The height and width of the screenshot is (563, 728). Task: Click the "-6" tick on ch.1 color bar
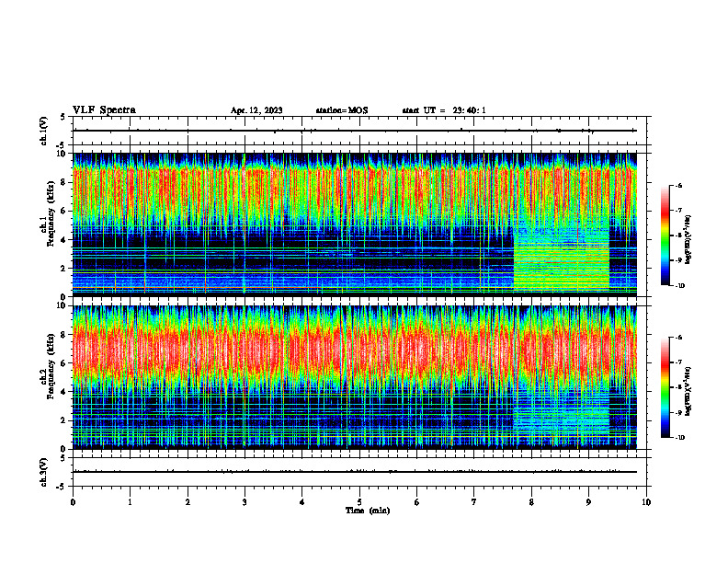[678, 185]
